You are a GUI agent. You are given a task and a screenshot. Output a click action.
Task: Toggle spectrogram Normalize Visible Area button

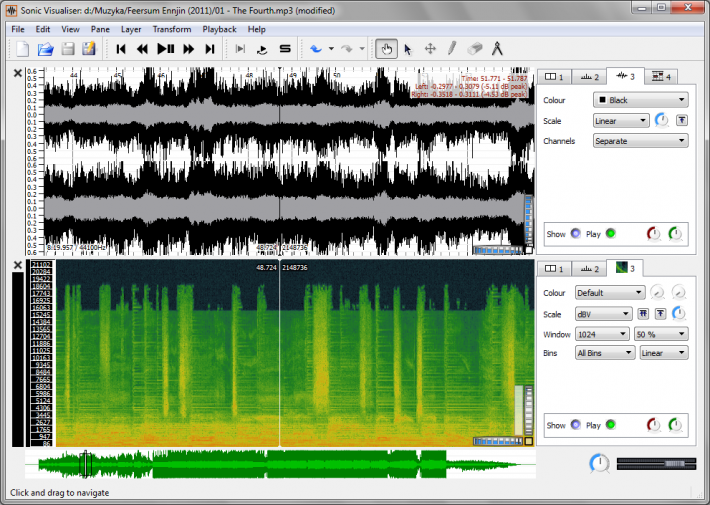tap(660, 313)
